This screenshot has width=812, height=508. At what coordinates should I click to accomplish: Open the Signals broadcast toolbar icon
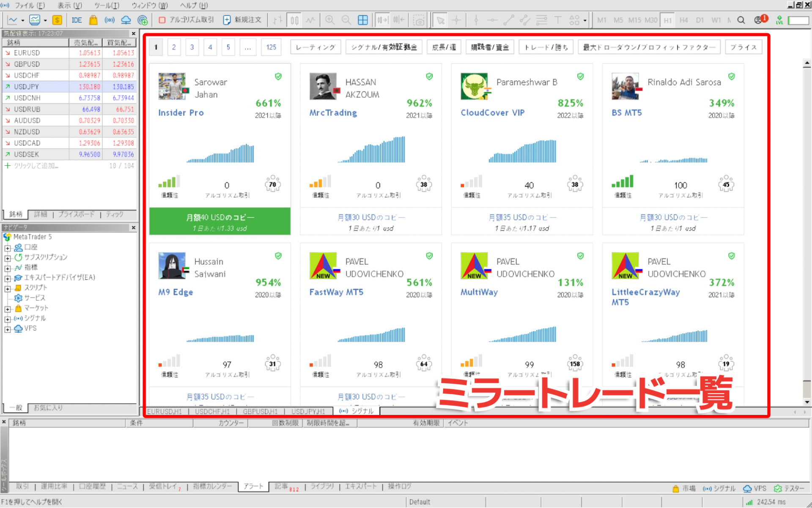110,20
